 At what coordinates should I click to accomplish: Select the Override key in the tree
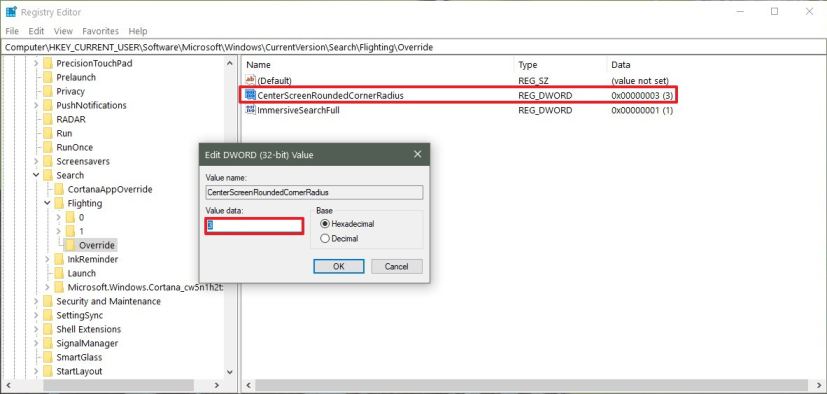tap(97, 245)
